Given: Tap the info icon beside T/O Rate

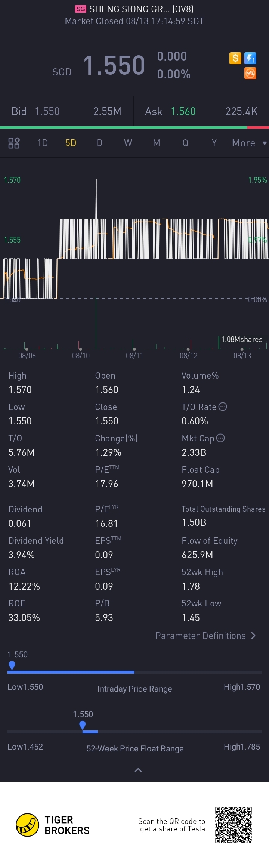Looking at the screenshot, I should [223, 407].
